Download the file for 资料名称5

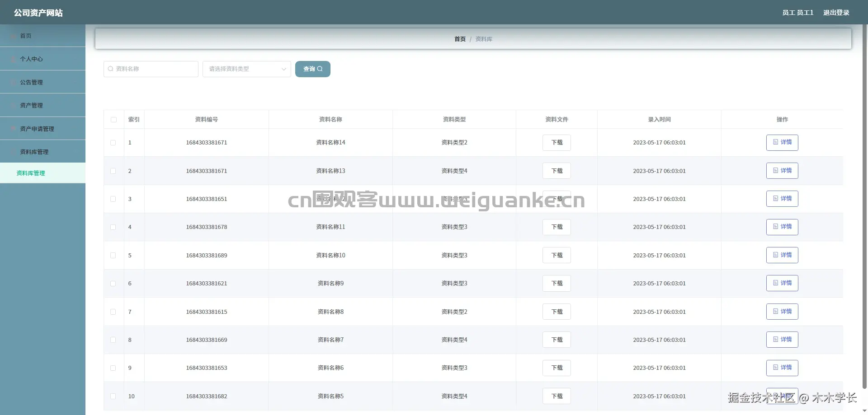click(x=557, y=396)
